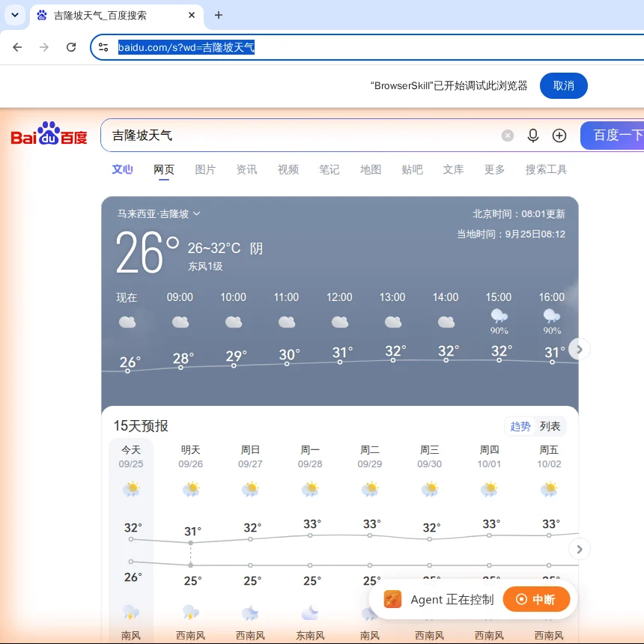This screenshot has height=644, width=644.
Task: Click 15天预报 heading
Action: tap(141, 426)
